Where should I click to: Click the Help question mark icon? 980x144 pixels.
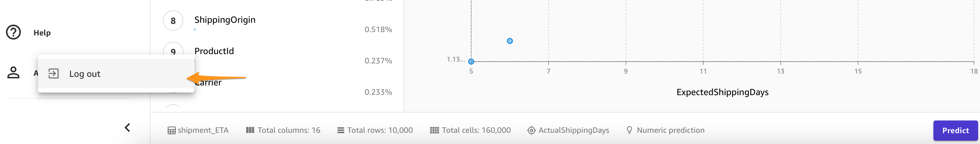pos(13,32)
